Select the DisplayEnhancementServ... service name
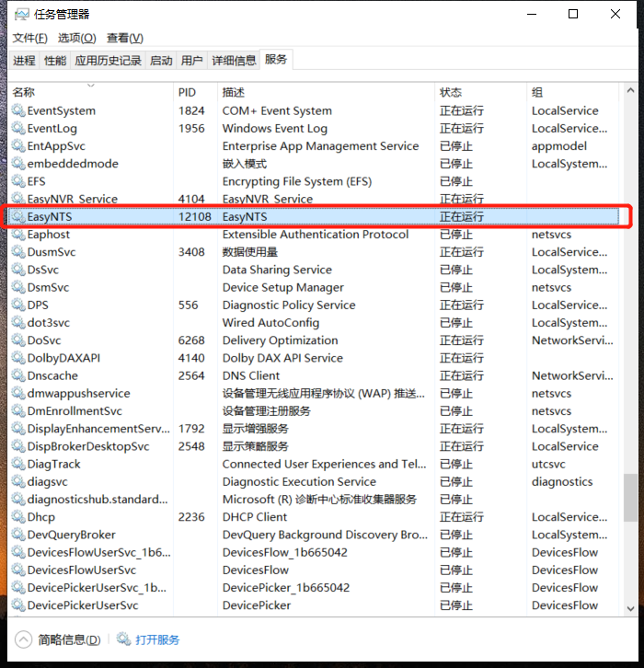This screenshot has height=668, width=644. pos(98,429)
